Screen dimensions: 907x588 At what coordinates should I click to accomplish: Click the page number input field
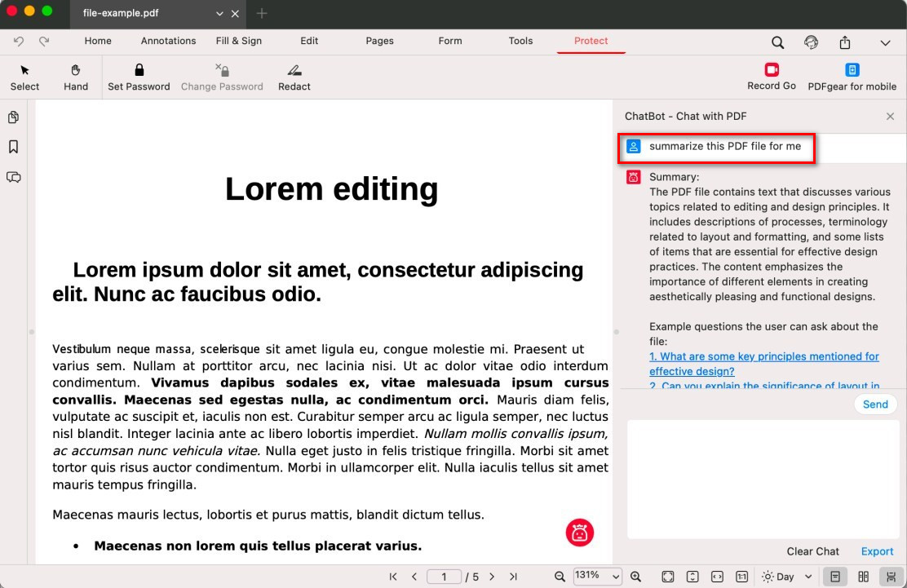click(445, 577)
